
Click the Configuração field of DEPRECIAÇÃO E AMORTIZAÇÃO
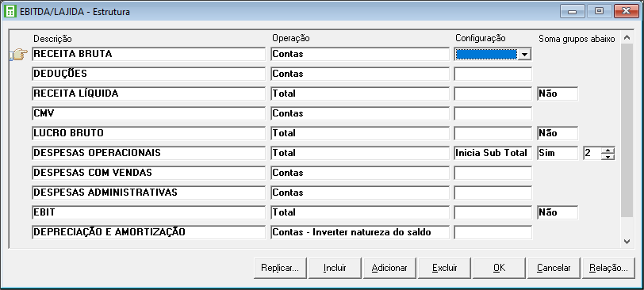tap(493, 232)
